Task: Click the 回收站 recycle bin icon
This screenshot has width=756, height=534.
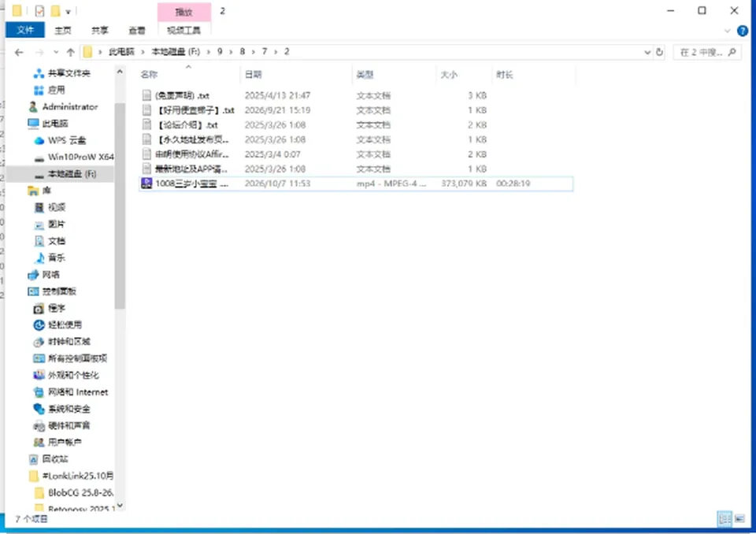Action: pyautogui.click(x=33, y=459)
